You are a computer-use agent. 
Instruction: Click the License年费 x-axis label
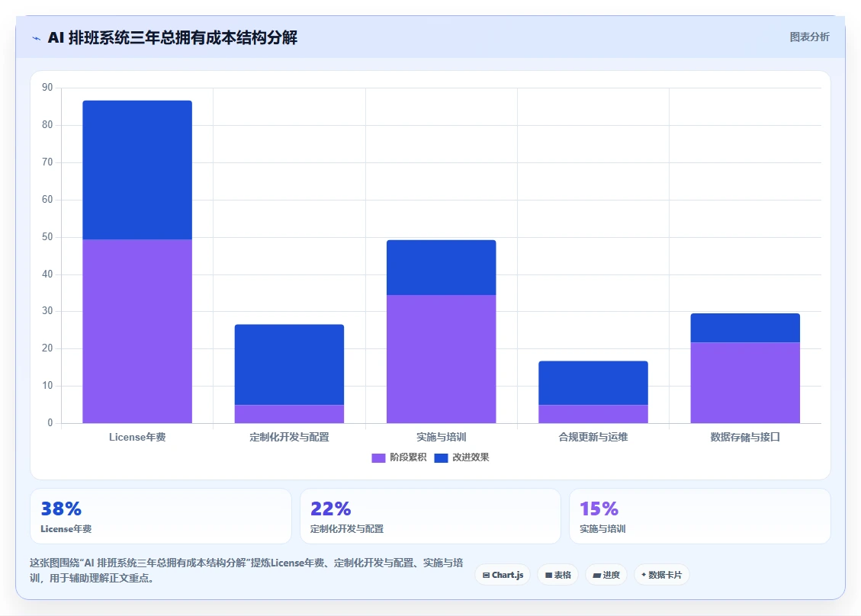point(137,437)
